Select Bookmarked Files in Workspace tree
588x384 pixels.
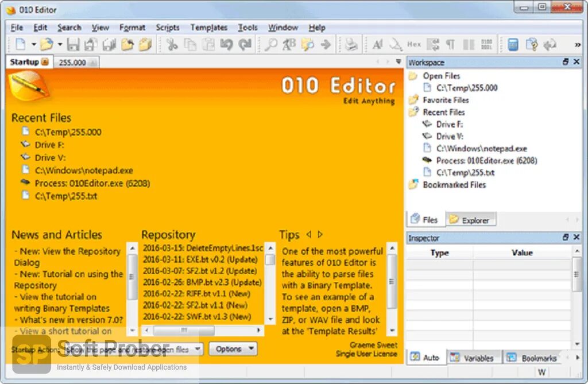(455, 185)
